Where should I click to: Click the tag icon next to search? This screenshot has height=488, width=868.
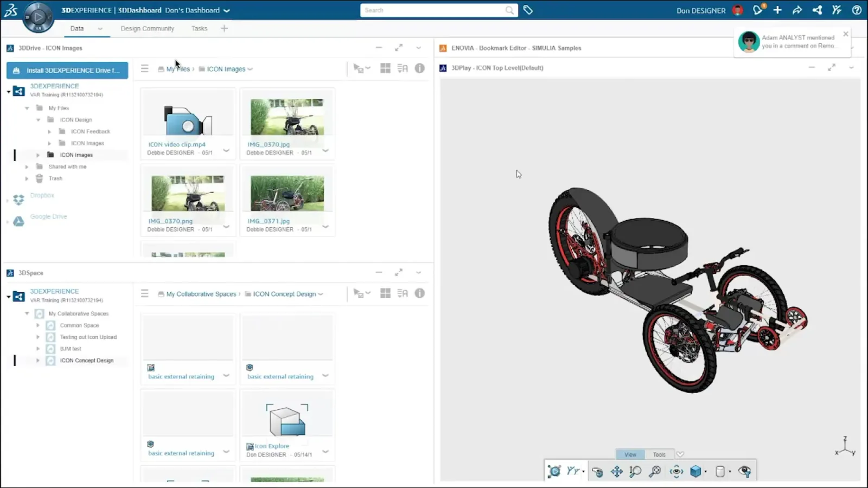[x=528, y=10]
